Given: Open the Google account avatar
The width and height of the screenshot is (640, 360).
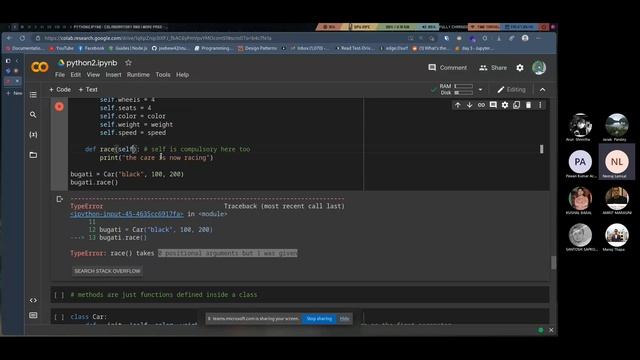Looking at the screenshot, I should (x=539, y=68).
